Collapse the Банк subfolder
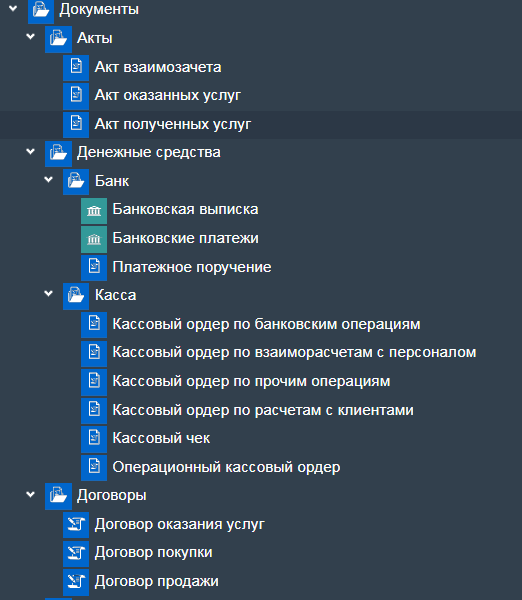The image size is (522, 600). click(x=49, y=179)
